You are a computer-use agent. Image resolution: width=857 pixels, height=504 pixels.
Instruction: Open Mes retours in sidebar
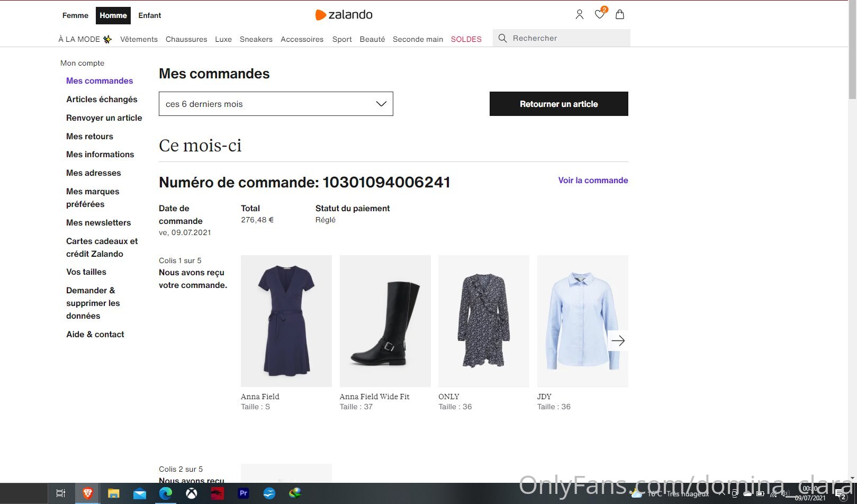[89, 136]
